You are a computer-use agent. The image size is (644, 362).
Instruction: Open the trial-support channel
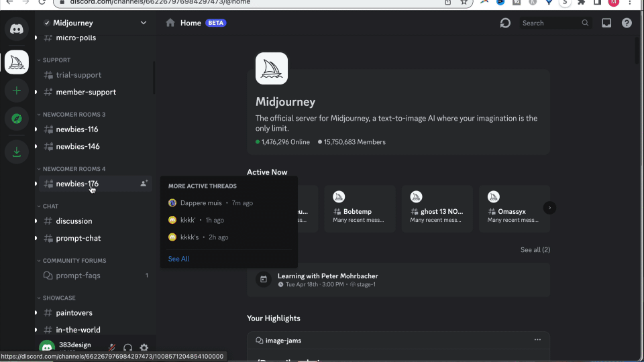pos(95,75)
